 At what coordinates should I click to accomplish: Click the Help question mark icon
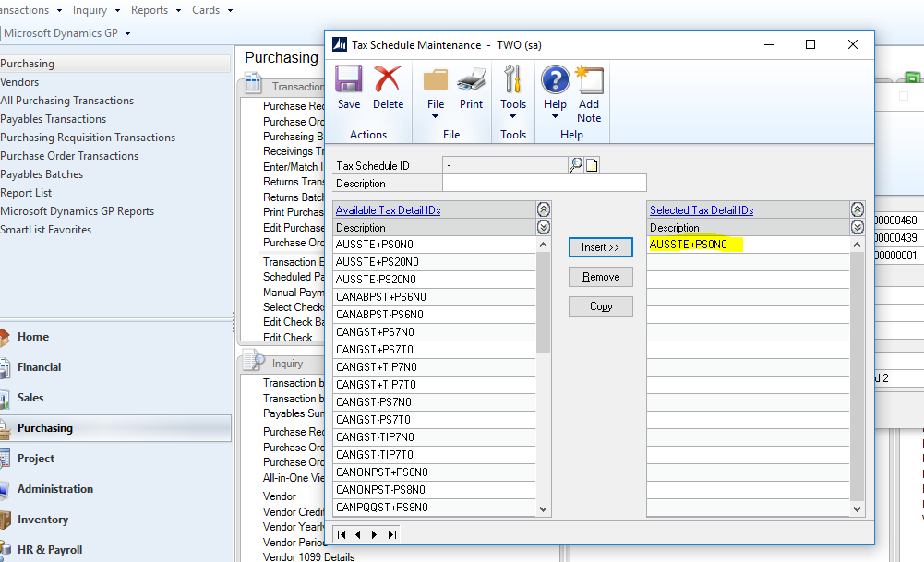pyautogui.click(x=555, y=79)
